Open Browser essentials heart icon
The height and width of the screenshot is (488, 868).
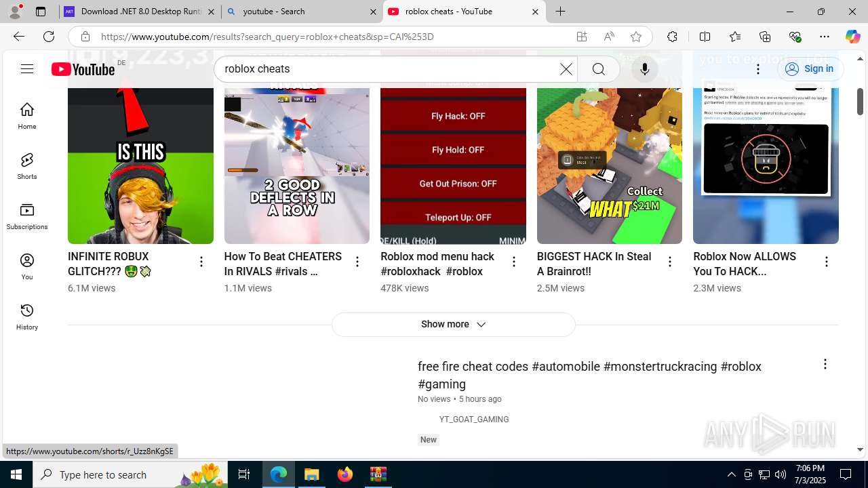pos(795,37)
